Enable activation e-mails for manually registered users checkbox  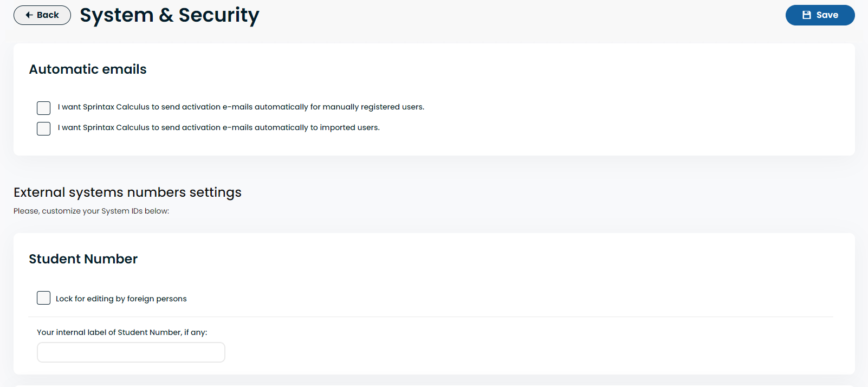pos(43,108)
